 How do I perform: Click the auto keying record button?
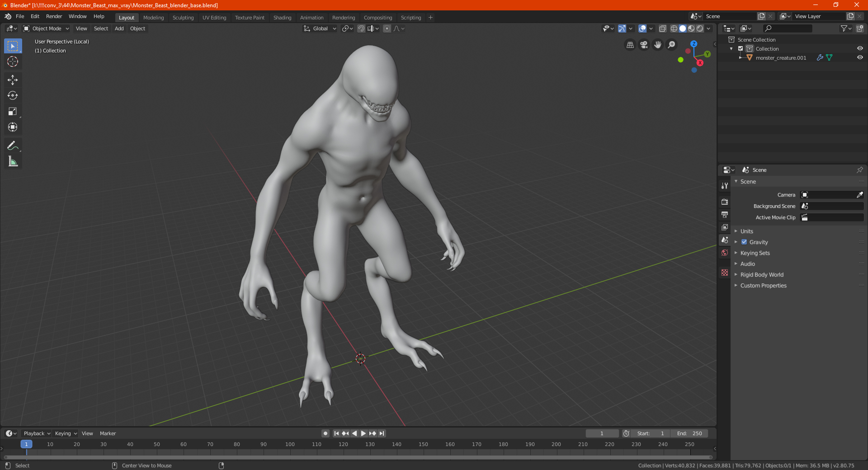point(325,433)
